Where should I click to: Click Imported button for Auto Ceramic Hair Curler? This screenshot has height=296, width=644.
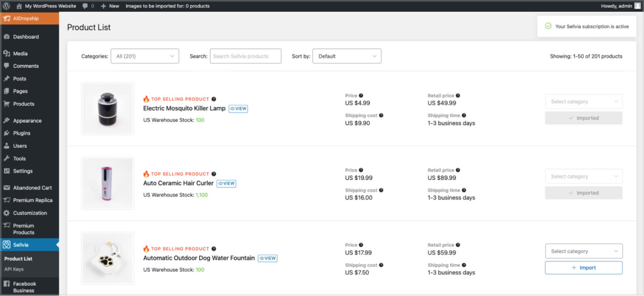(x=584, y=193)
